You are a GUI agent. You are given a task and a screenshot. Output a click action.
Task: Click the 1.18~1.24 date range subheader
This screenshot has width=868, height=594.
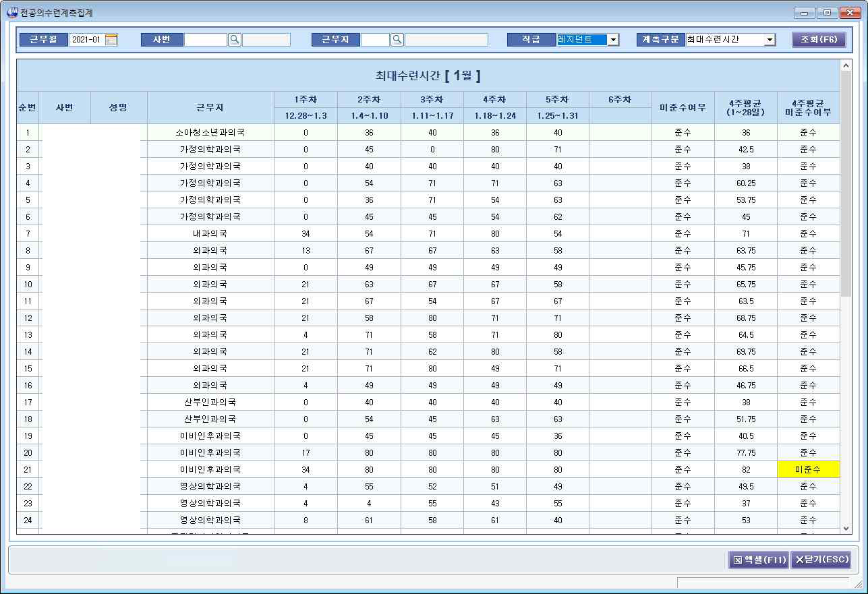coord(495,116)
